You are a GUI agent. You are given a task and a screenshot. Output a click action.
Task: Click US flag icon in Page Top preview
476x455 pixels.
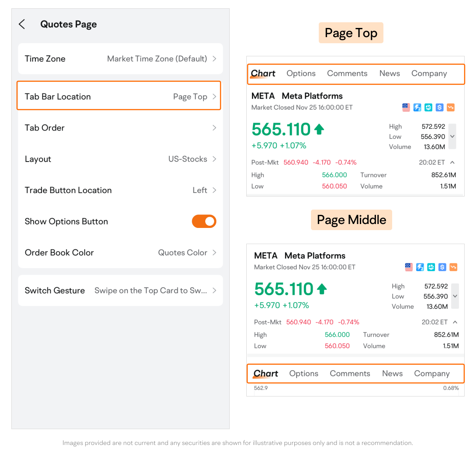click(406, 107)
